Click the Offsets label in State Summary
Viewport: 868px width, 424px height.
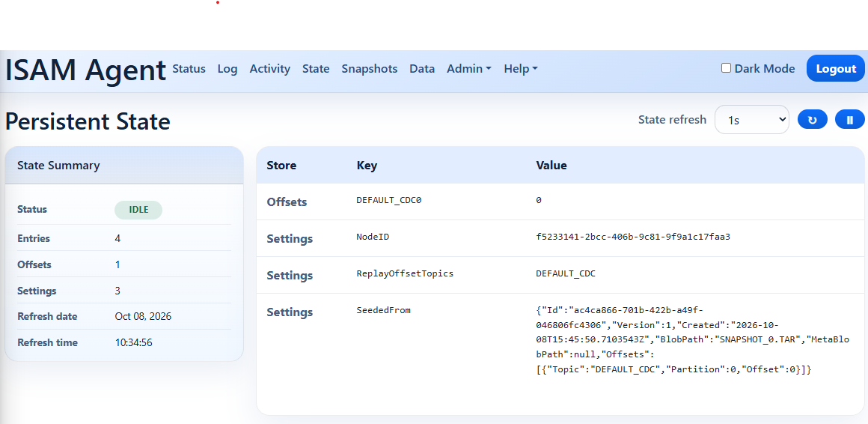(34, 264)
